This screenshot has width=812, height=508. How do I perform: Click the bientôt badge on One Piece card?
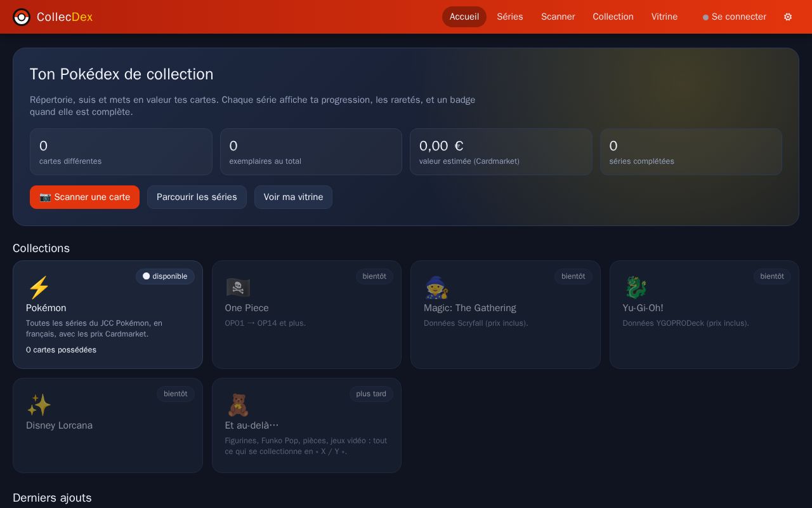point(374,276)
